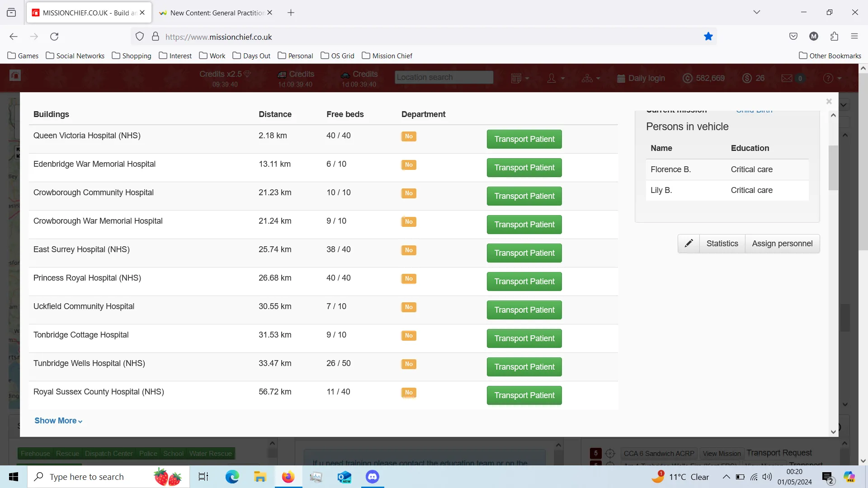
Task: Click the bookmark star icon
Action: [x=708, y=37]
